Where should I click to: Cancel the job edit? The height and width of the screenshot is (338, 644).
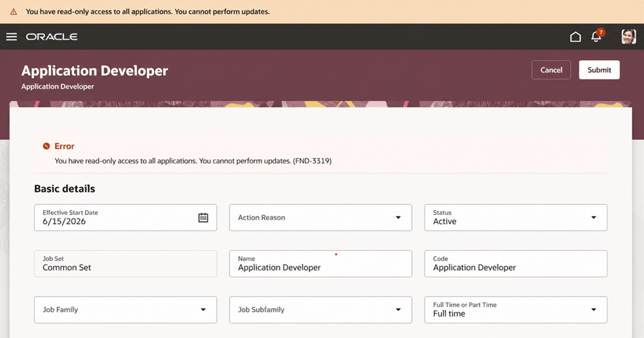click(551, 70)
